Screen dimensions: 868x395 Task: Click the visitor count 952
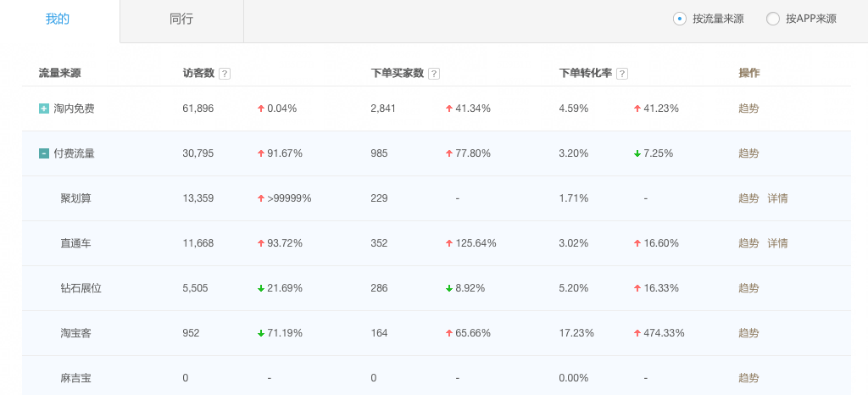(x=191, y=334)
